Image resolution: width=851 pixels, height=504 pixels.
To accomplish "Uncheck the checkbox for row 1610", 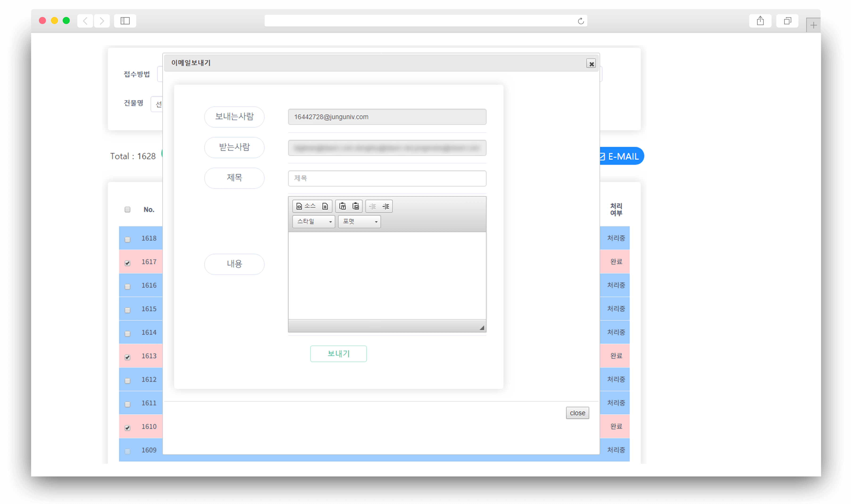I will pyautogui.click(x=127, y=428).
